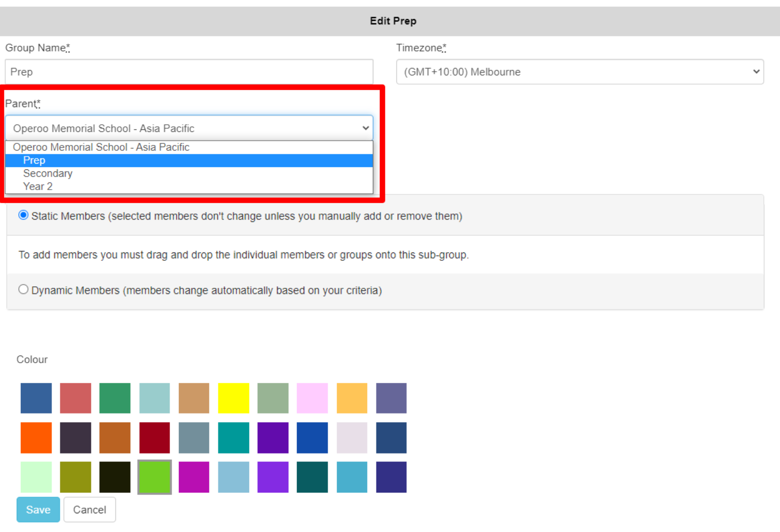Click the Cancel button

(89, 510)
